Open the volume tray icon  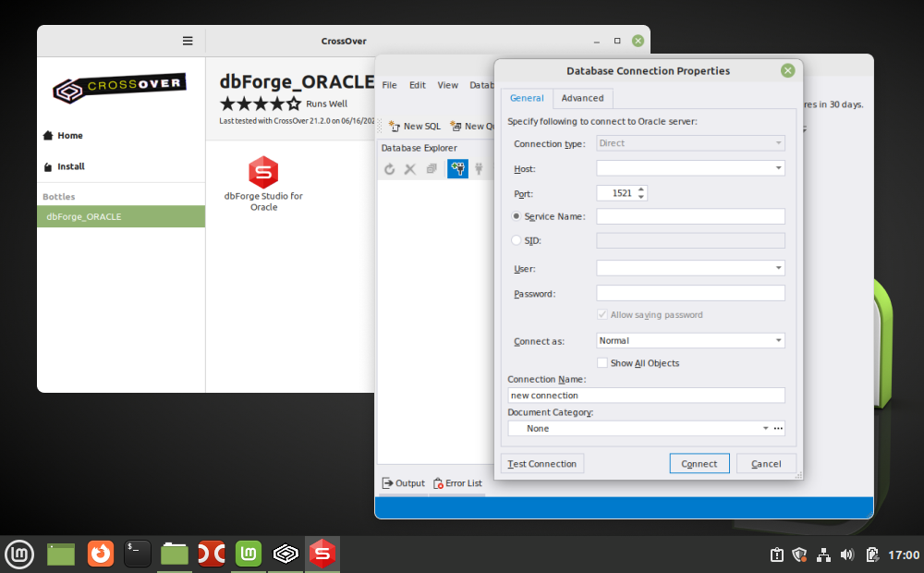tap(846, 555)
